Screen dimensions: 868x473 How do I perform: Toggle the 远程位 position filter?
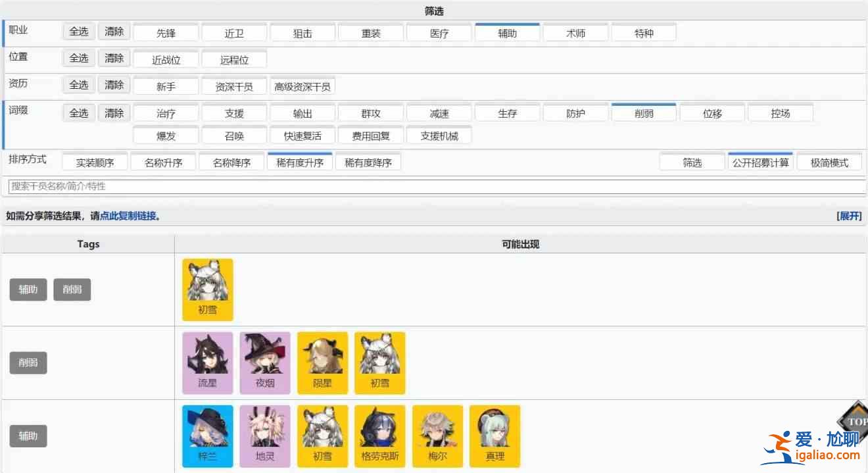tap(234, 59)
